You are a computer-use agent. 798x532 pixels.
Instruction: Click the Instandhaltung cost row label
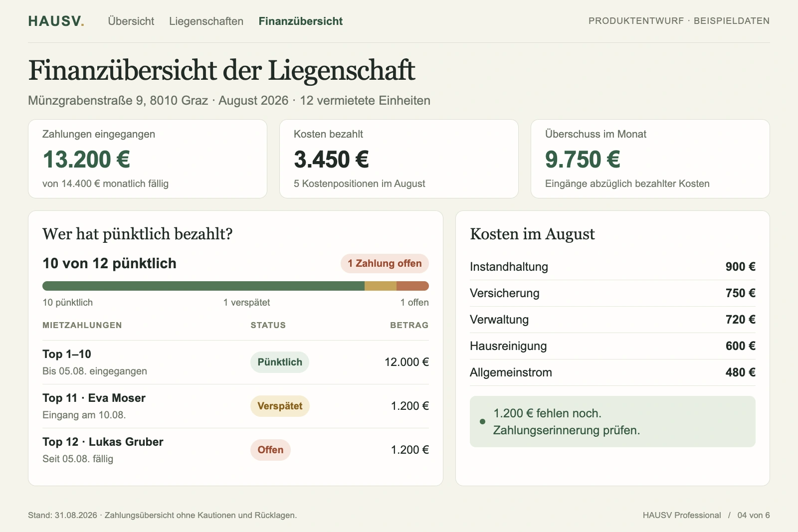coord(509,267)
